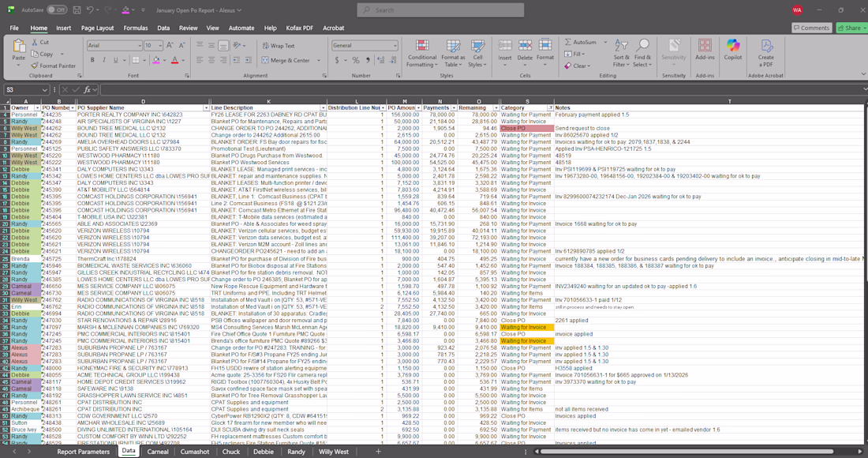This screenshot has width=868, height=458.
Task: Launch Copilot
Action: [733, 50]
